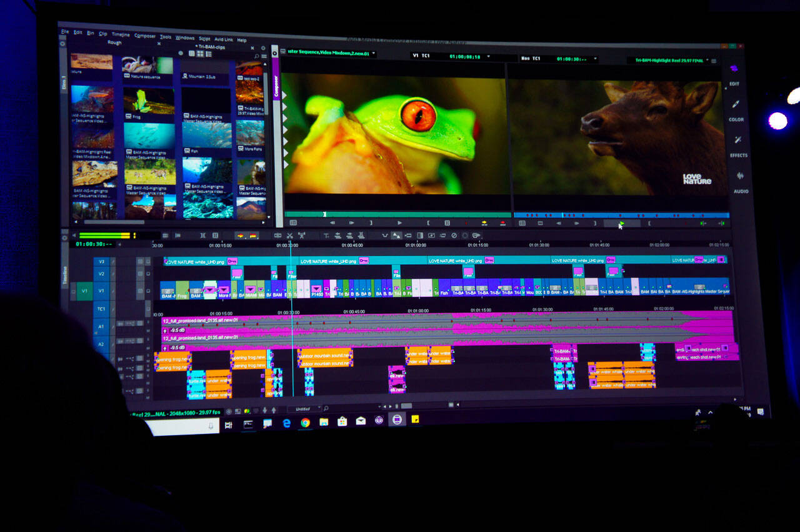This screenshot has height=532, width=800.
Task: Click the Remove Effect circle-slash icon
Action: (x=454, y=235)
